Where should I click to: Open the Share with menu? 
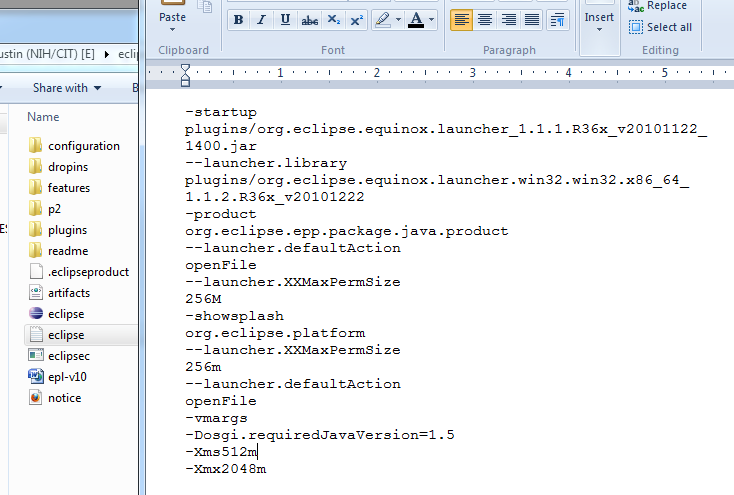click(66, 88)
